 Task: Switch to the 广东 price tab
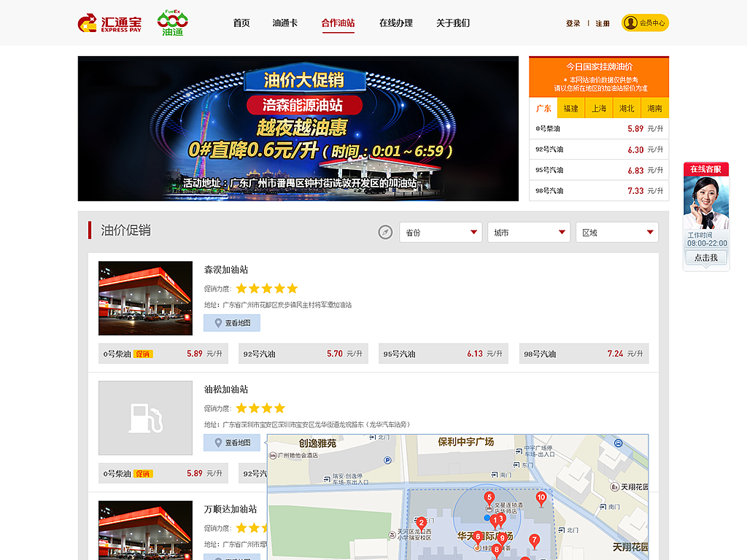pos(543,109)
